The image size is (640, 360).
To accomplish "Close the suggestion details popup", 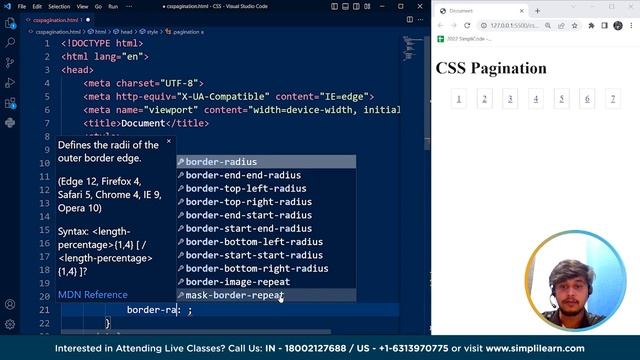I will click(169, 141).
